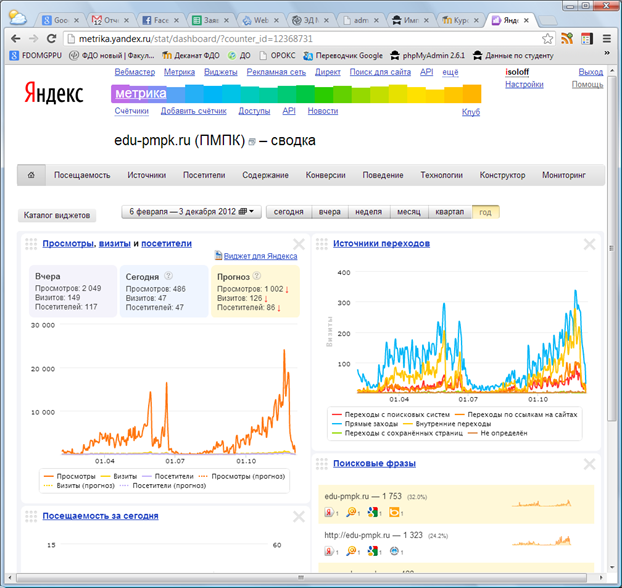The height and width of the screenshot is (588, 622).
Task: Click the vertical scrollbar thumb
Action: tap(611, 248)
